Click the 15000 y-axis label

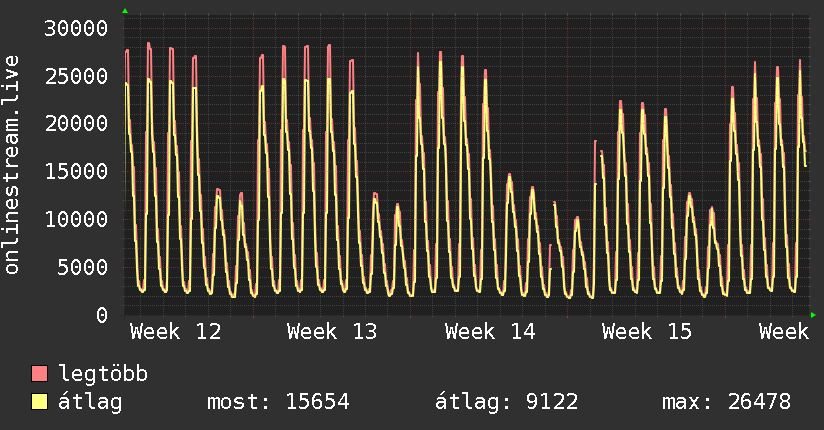tap(76, 171)
